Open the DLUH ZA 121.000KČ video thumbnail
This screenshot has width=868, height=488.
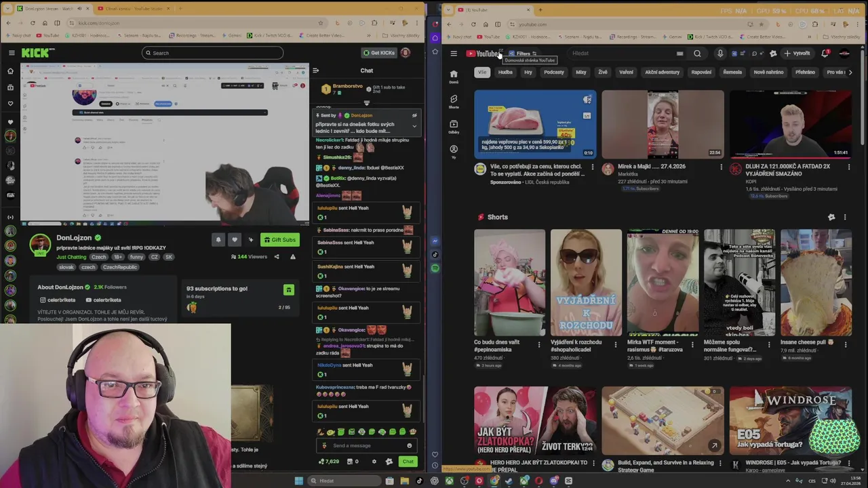[791, 123]
